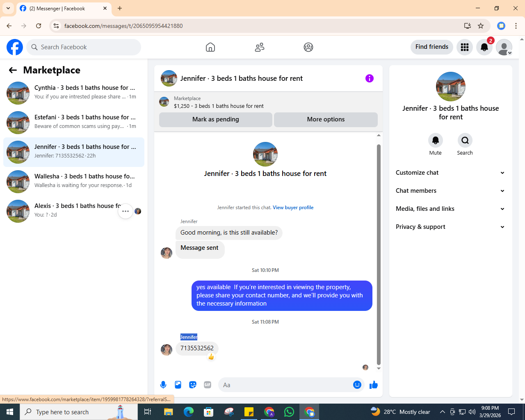This screenshot has width=525, height=420.
Task: Open conversation information purple icon
Action: pyautogui.click(x=370, y=78)
